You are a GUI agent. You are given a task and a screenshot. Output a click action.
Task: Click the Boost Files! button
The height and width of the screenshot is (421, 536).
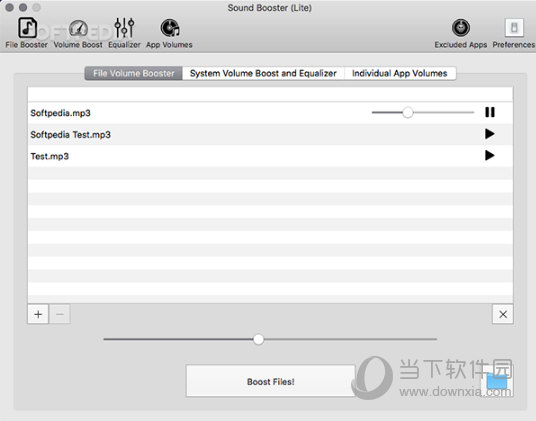[270, 381]
